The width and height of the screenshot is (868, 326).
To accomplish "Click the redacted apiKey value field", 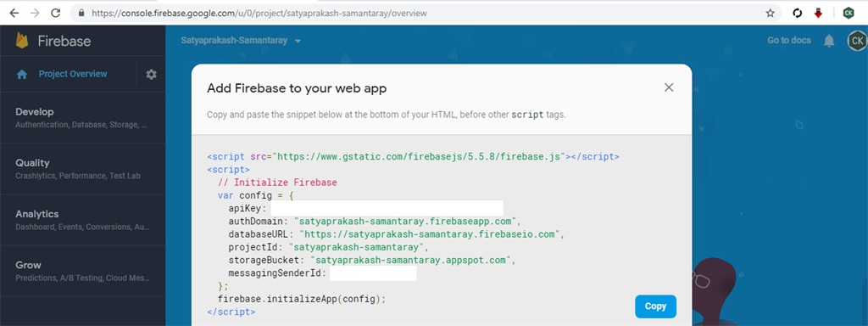I will coord(387,208).
